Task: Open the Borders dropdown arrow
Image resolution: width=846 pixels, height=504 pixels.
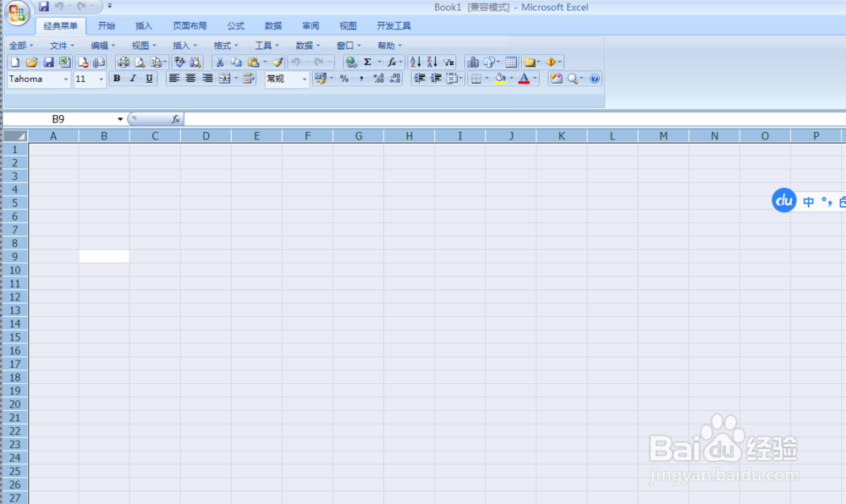Action: coord(486,79)
